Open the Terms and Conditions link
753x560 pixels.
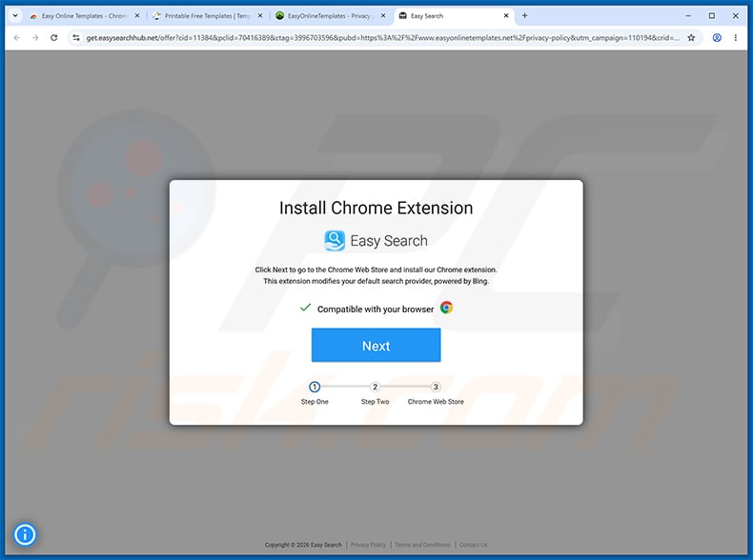(x=422, y=545)
